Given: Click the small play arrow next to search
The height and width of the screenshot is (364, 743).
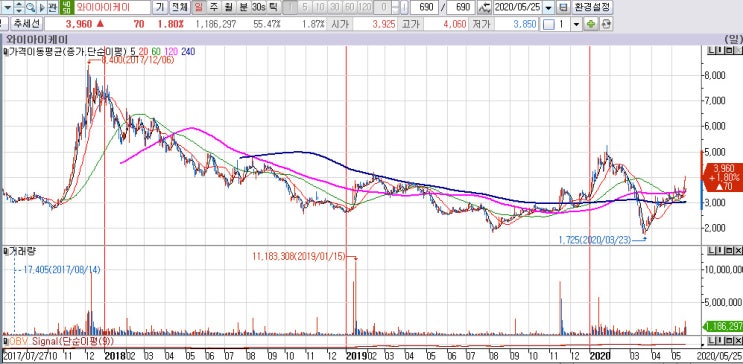Looking at the screenshot, I should click(x=42, y=7).
